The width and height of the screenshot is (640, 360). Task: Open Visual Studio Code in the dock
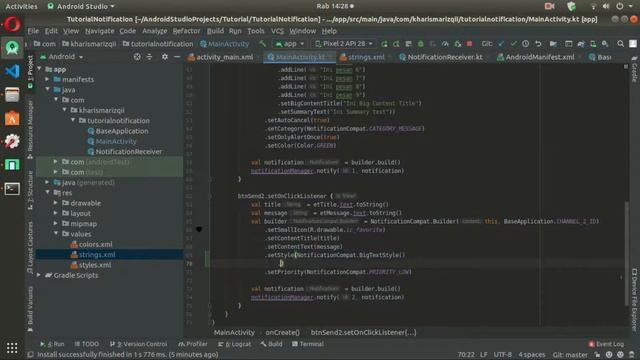pyautogui.click(x=12, y=71)
